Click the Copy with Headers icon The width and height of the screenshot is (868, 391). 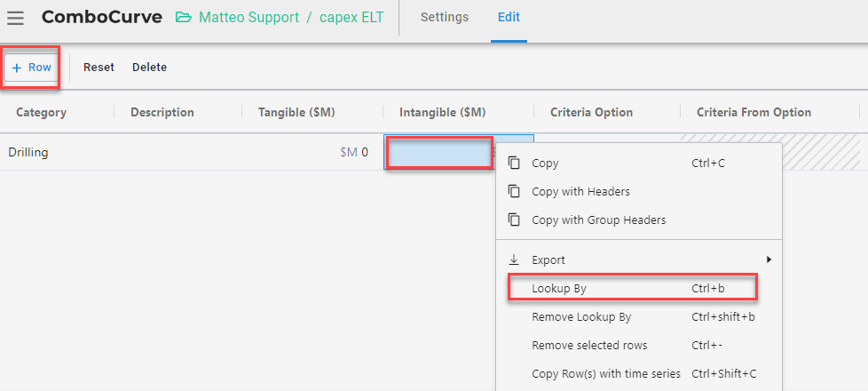click(514, 191)
